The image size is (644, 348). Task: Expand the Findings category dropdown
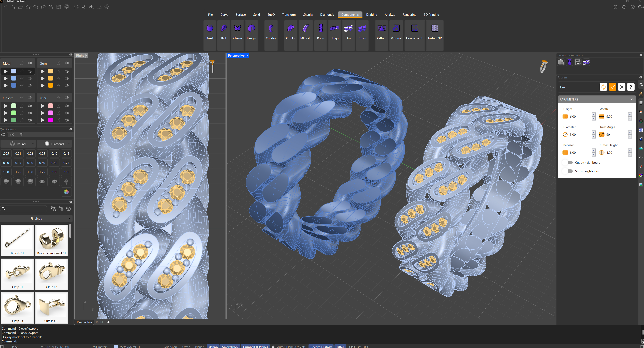36,218
